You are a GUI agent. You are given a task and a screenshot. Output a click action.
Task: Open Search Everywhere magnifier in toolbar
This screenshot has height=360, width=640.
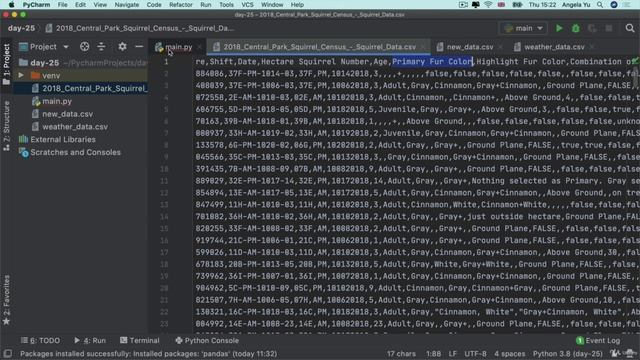point(630,28)
